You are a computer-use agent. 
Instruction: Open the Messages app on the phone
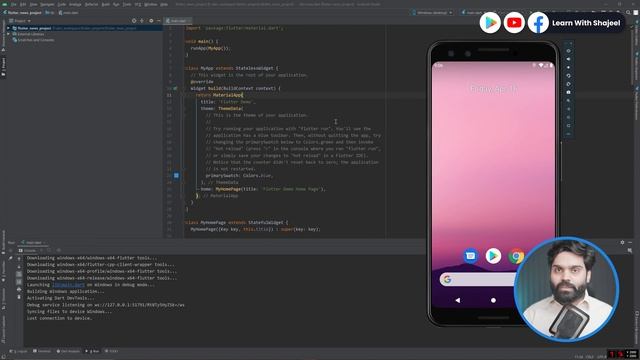pos(470,256)
